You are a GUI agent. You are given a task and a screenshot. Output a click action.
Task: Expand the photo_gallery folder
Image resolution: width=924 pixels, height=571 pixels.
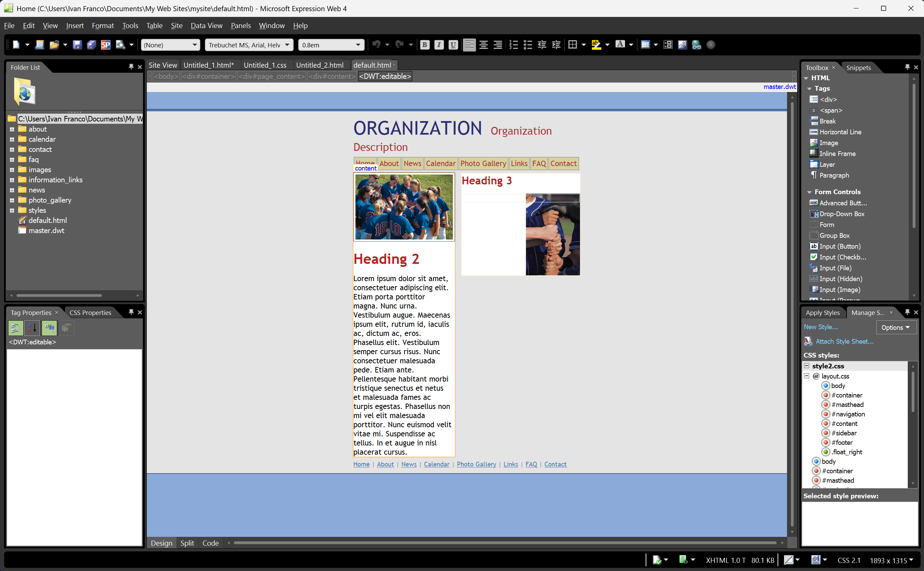tap(12, 200)
